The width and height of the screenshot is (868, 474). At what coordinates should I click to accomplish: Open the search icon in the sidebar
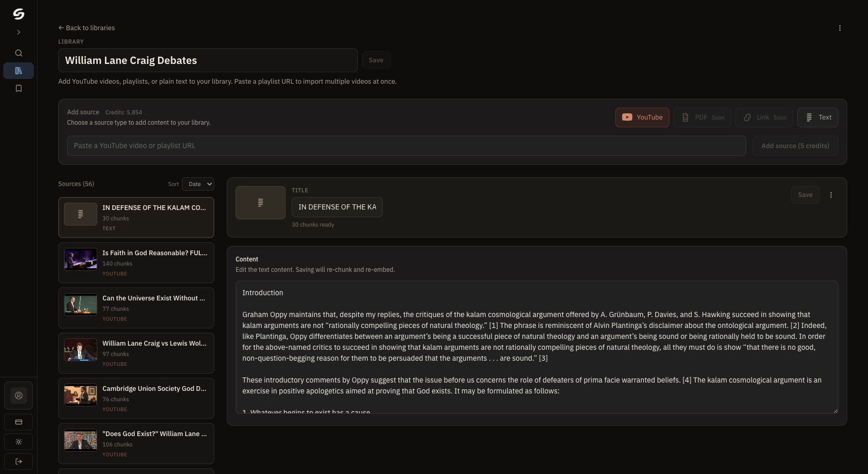point(19,53)
